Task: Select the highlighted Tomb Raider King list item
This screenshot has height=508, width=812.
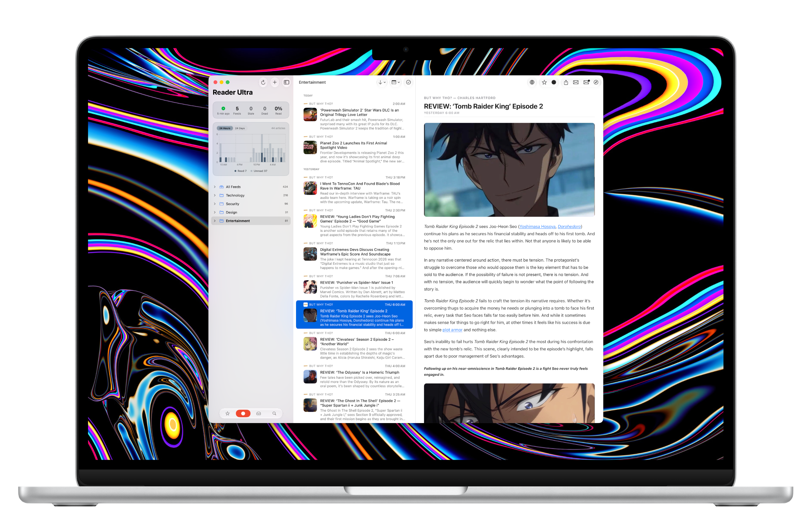Action: pyautogui.click(x=354, y=314)
